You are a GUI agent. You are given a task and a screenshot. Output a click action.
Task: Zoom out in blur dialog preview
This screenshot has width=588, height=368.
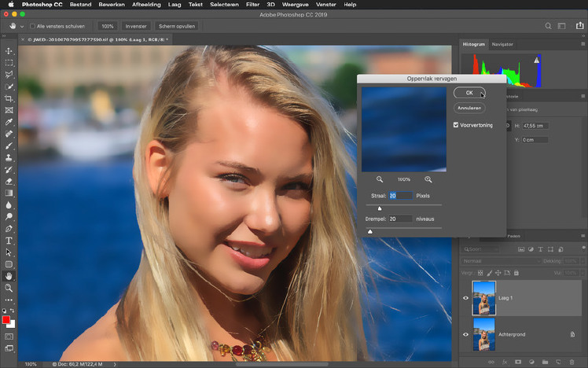click(x=380, y=179)
